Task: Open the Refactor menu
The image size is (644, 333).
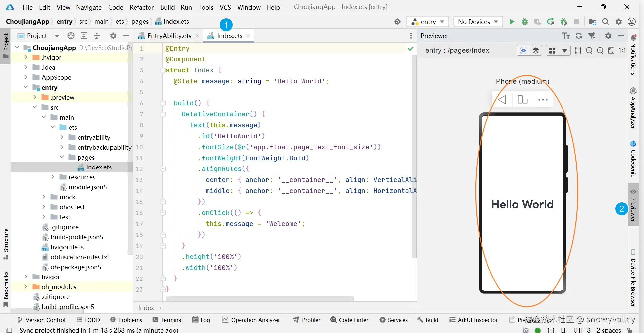Action: (141, 7)
